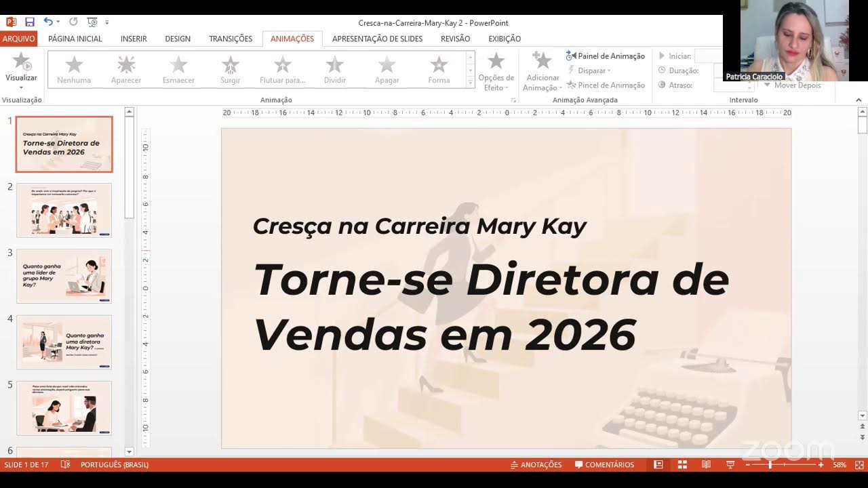Open the Disparar trigger dropdown

(589, 70)
